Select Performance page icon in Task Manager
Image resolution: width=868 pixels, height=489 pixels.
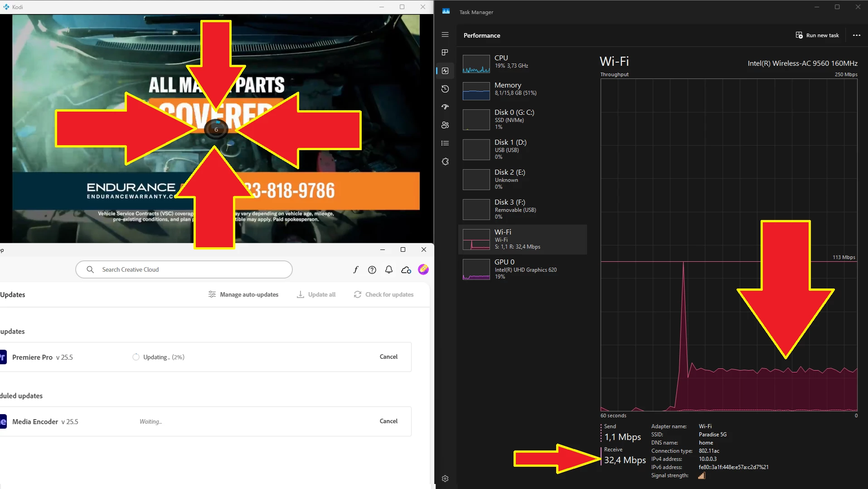[445, 71]
